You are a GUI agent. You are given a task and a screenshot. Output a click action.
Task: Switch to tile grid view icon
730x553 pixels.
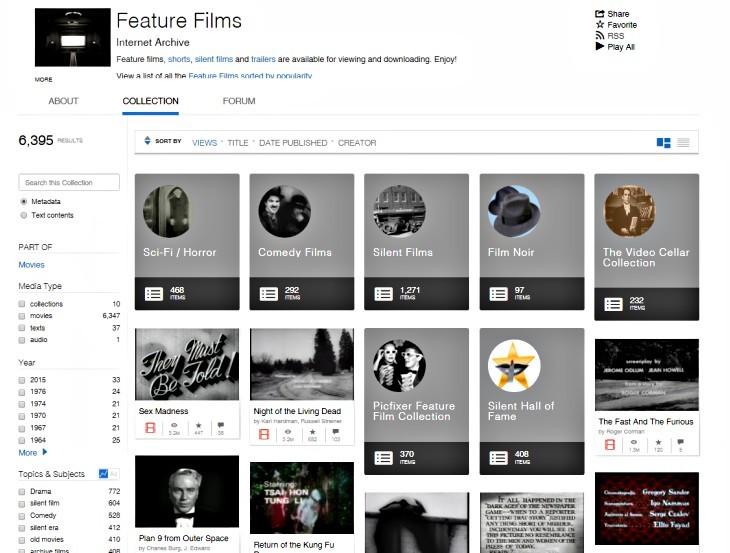(663, 143)
